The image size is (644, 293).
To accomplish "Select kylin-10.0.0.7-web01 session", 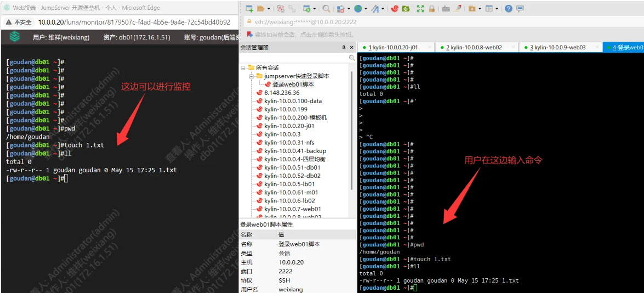I will (293, 209).
